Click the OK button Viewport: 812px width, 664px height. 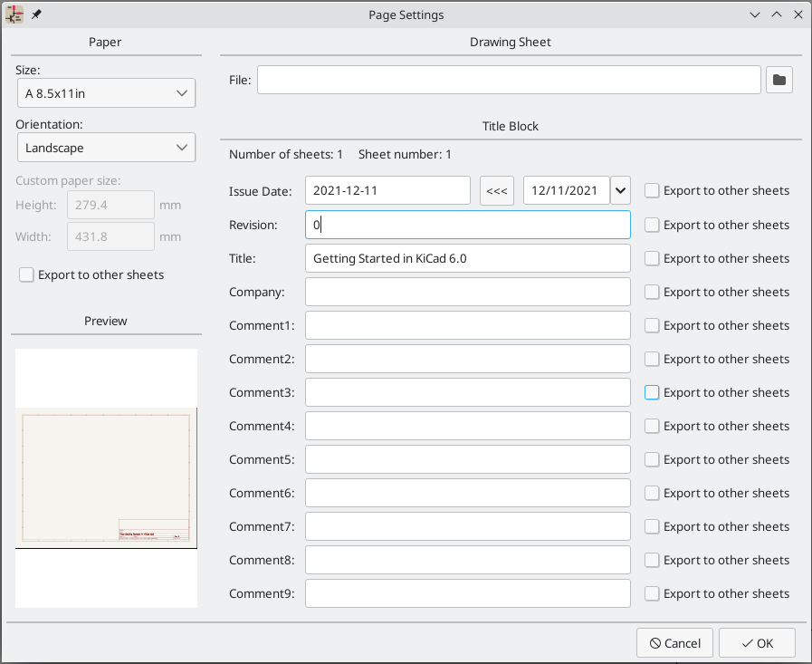(757, 642)
